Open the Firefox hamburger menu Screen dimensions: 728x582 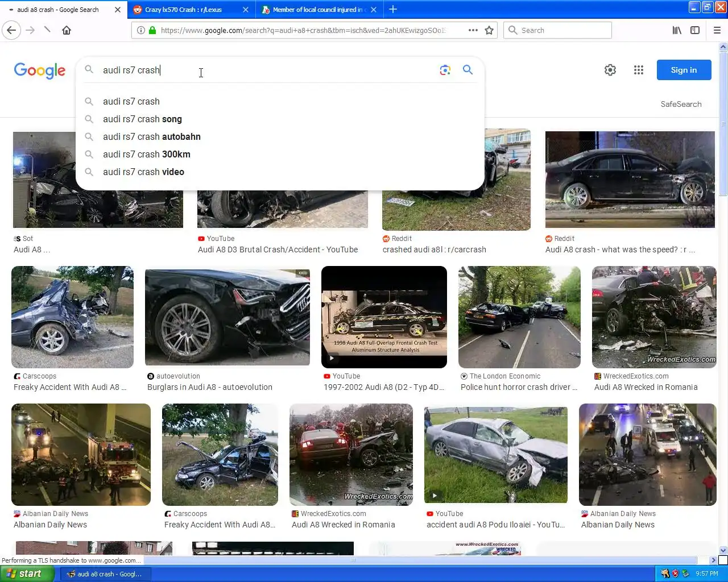click(x=717, y=30)
